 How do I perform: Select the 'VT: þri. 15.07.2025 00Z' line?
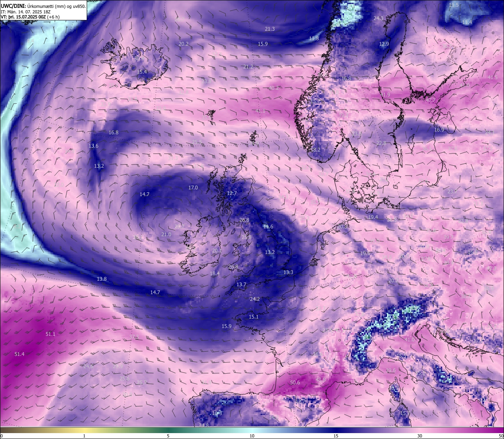pos(24,17)
